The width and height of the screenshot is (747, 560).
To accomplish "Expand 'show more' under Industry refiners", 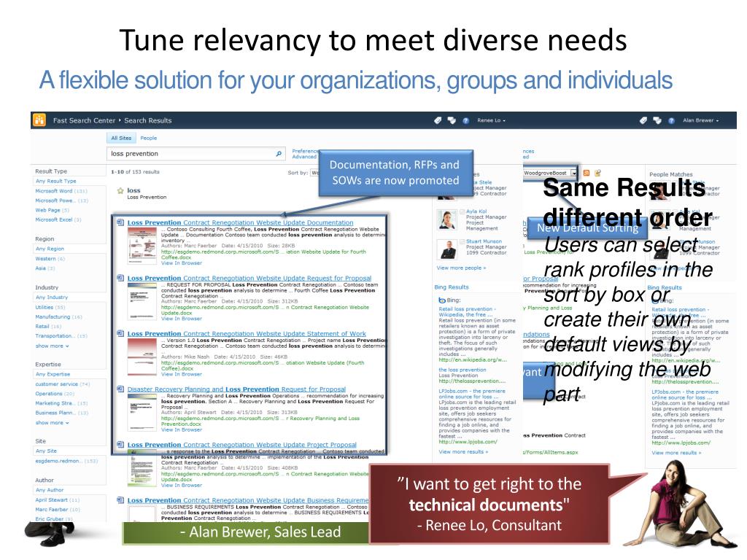I will (52, 346).
